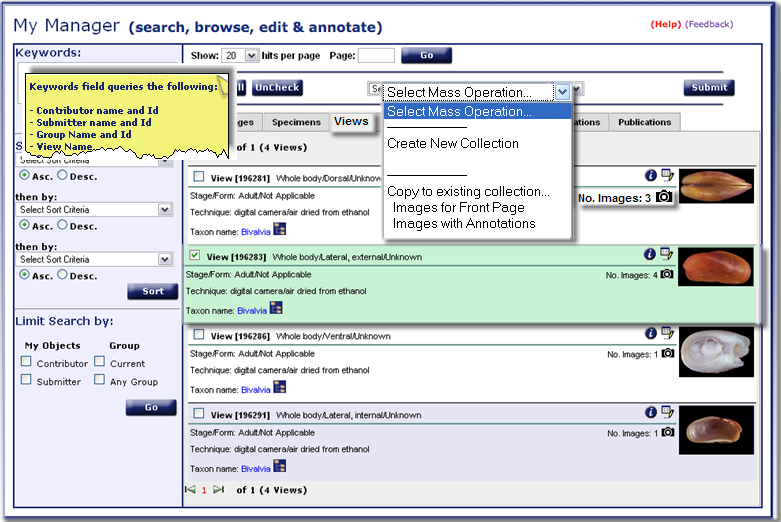The width and height of the screenshot is (781, 522).
Task: Open the Help link
Action: (x=664, y=24)
